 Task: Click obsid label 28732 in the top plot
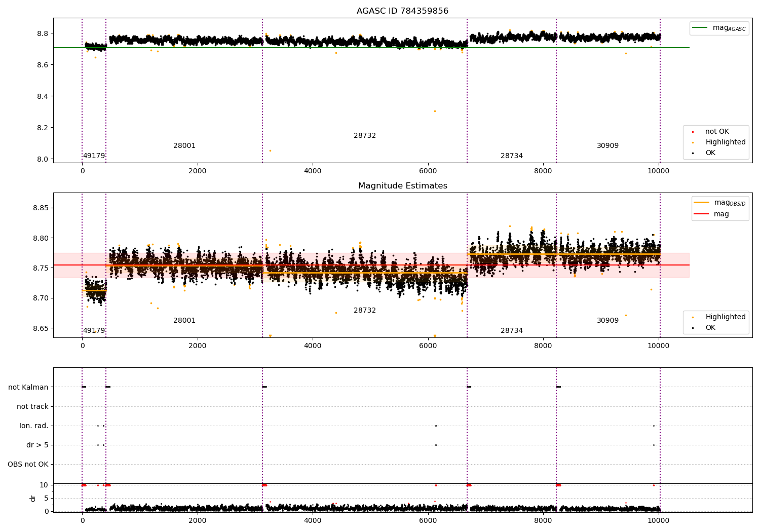pos(365,136)
